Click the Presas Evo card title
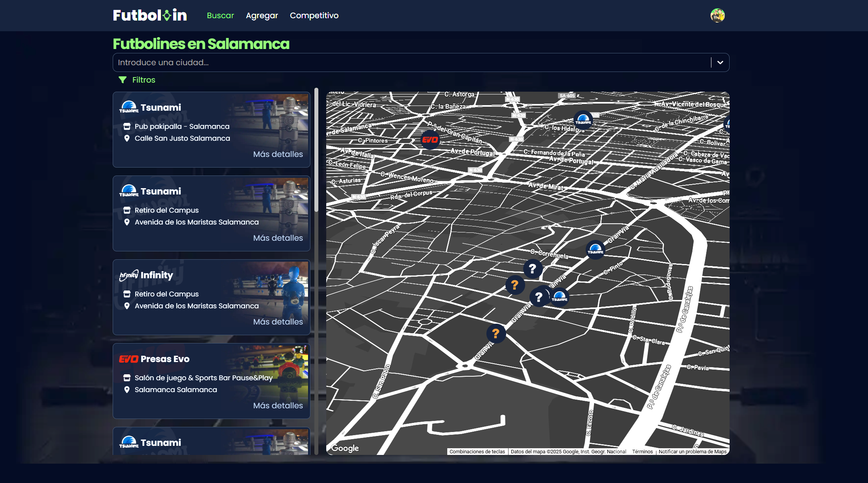 [x=165, y=359]
